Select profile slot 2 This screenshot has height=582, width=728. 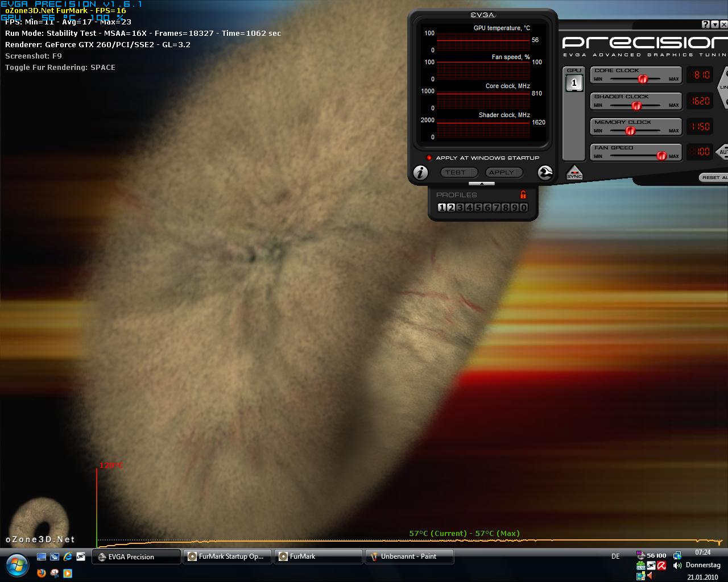click(450, 207)
